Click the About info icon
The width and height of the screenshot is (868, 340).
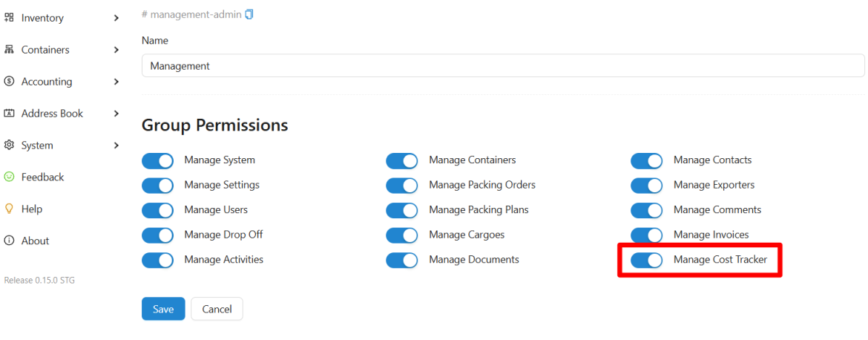[x=9, y=241]
